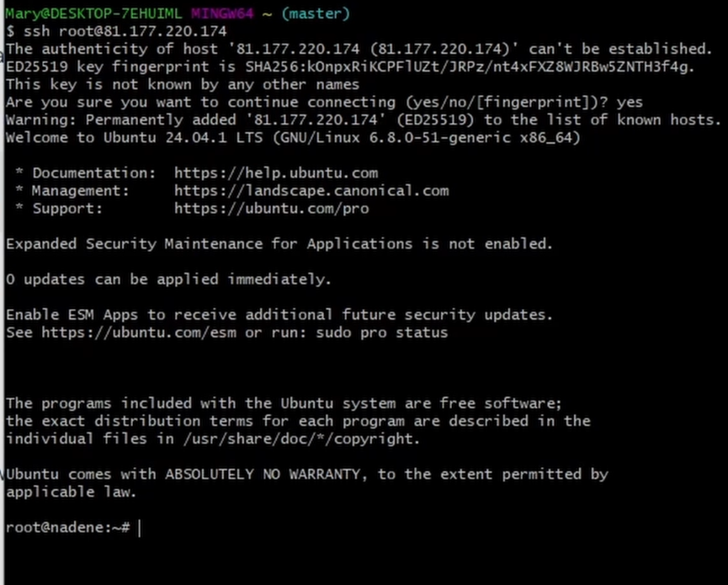The height and width of the screenshot is (585, 728).
Task: Open the https://ubuntu.com/esm link
Action: click(139, 332)
